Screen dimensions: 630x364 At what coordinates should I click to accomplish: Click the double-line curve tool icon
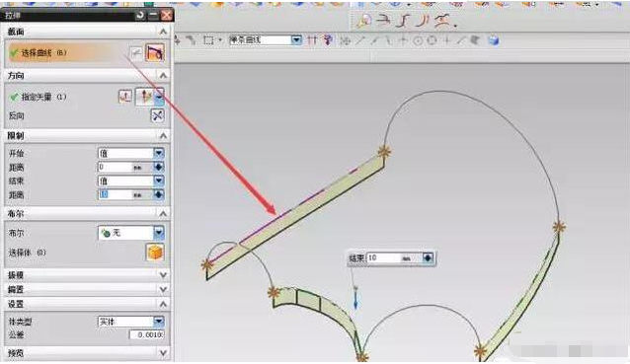[423, 21]
